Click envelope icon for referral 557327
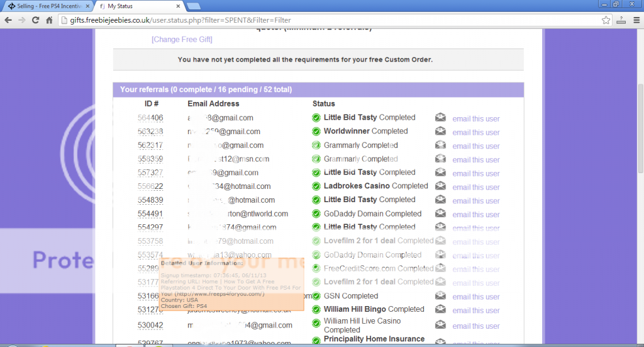 pos(440,173)
